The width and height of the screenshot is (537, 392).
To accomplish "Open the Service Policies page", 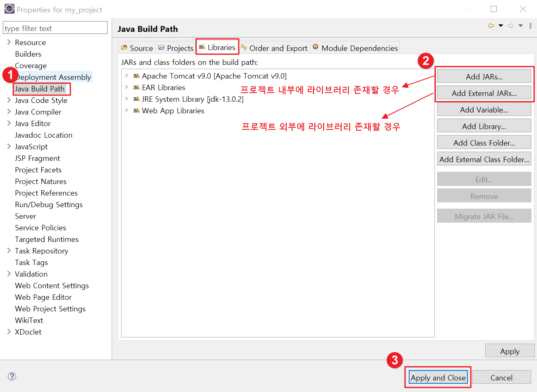I will [41, 227].
